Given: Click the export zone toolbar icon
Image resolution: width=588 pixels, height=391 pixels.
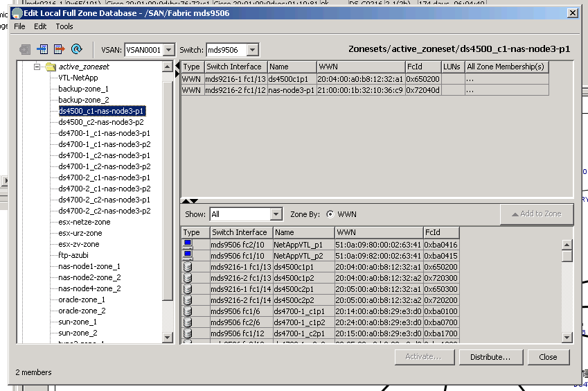Looking at the screenshot, I should click(59, 49).
